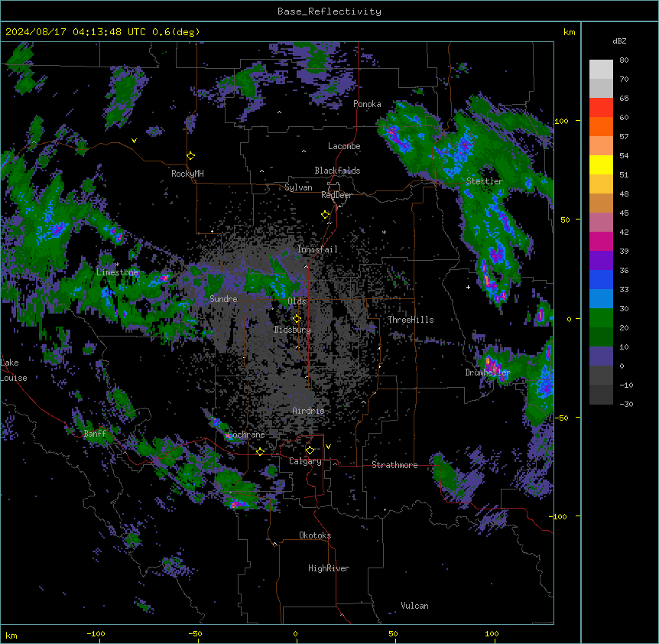Select the purple 36-39 dBZ legend swatch
This screenshot has width=659, height=644.
point(601,261)
